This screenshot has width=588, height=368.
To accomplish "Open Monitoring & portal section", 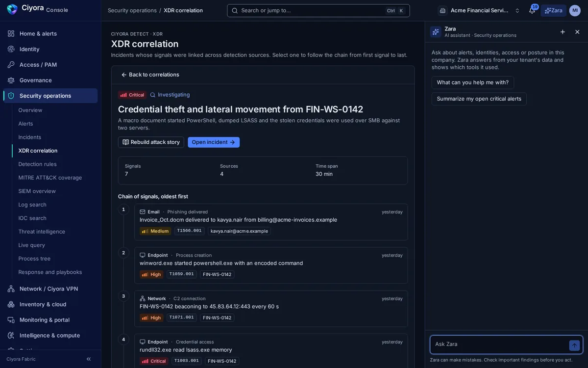I will (50, 320).
